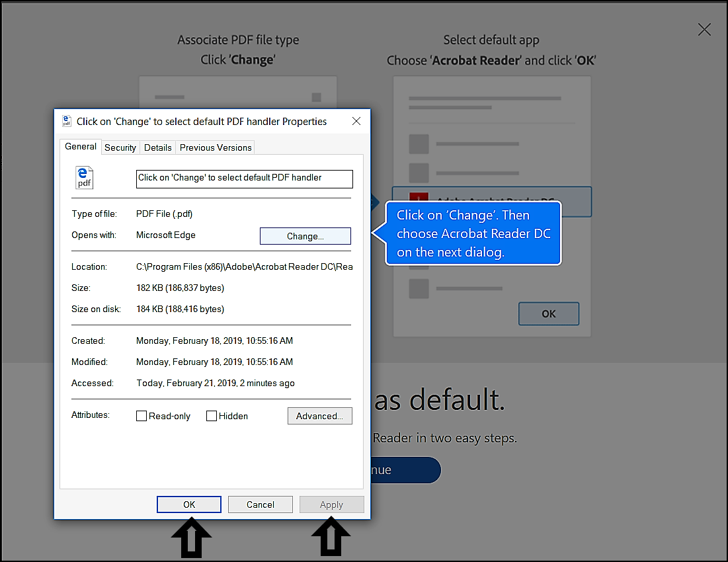
Task: Click the Edge pdf file icon beside name field
Action: click(x=84, y=178)
